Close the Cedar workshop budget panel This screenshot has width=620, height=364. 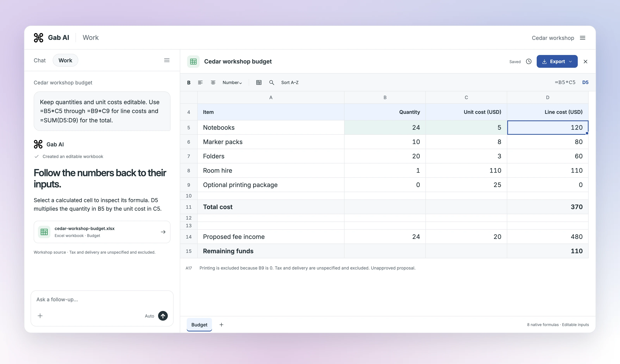(x=585, y=62)
